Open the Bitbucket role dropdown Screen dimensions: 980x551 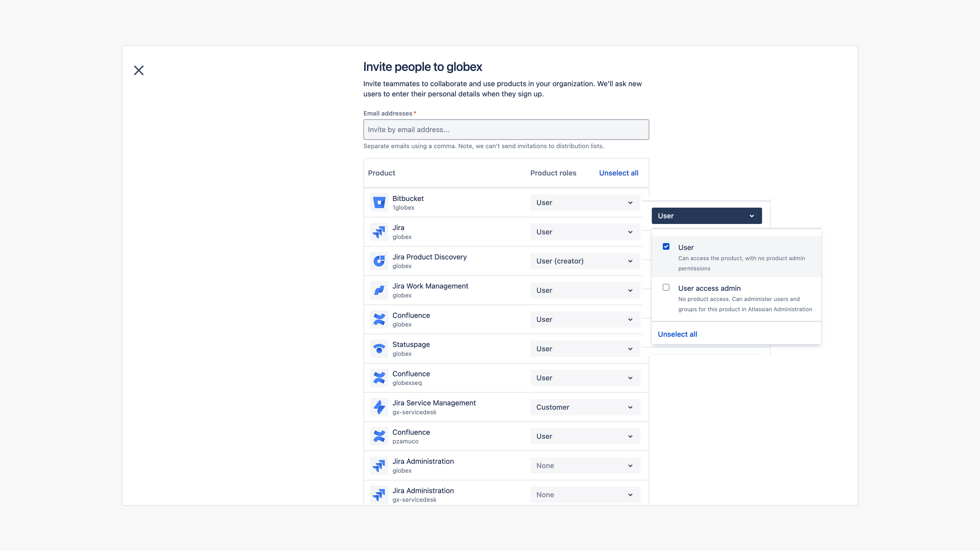pyautogui.click(x=585, y=203)
